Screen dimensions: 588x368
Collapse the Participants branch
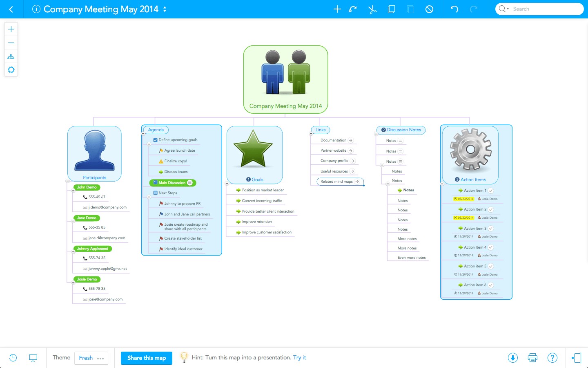pyautogui.click(x=67, y=181)
